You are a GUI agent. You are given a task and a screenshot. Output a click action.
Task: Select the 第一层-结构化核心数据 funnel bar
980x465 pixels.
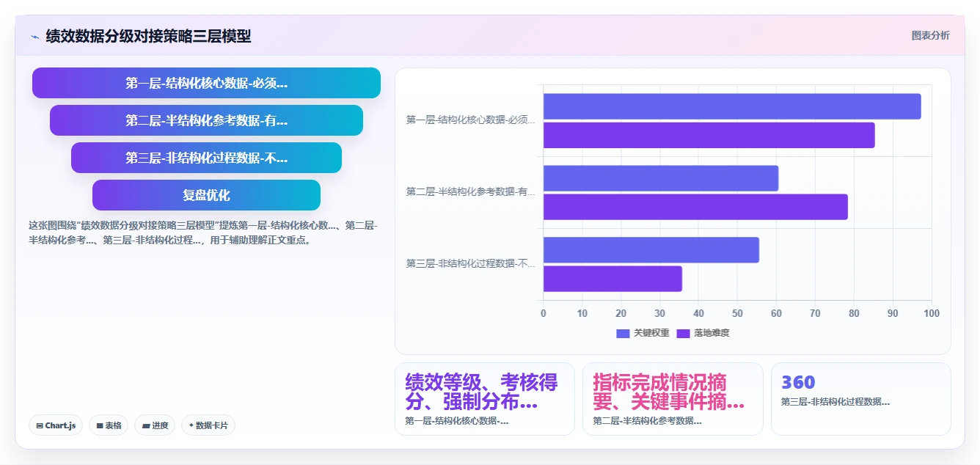pyautogui.click(x=206, y=83)
